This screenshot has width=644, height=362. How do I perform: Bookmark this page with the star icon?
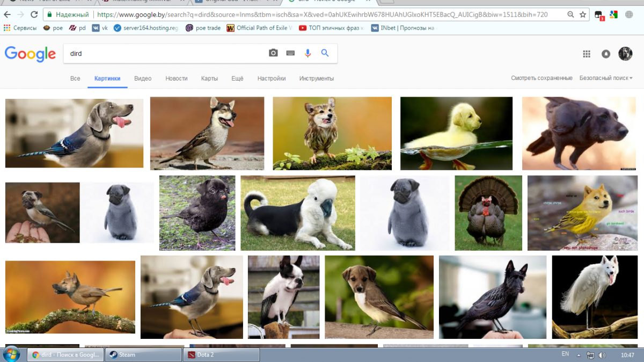pos(583,15)
